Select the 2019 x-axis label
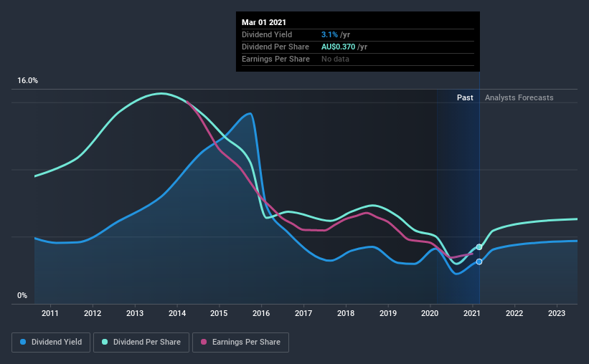Screen dimensions: 589x364 pos(388,313)
